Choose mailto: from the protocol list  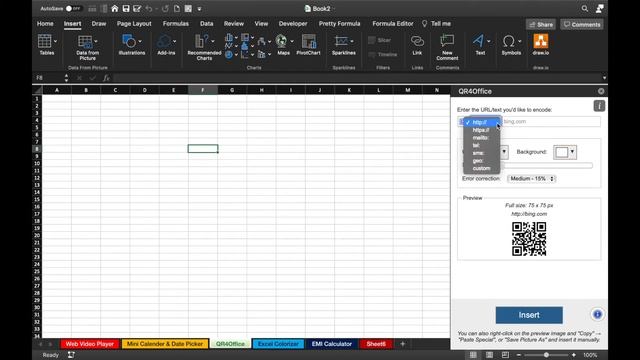481,138
